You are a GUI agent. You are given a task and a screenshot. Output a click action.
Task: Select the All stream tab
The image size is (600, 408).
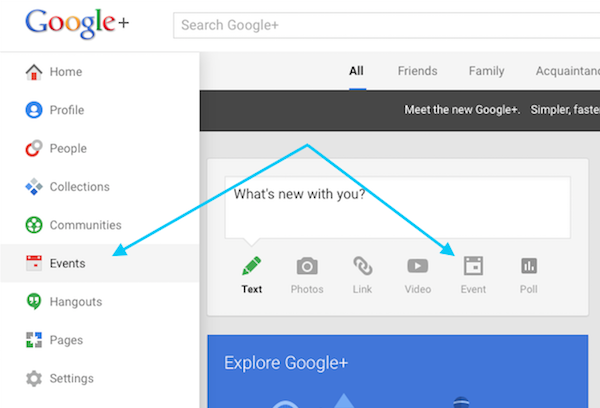356,71
